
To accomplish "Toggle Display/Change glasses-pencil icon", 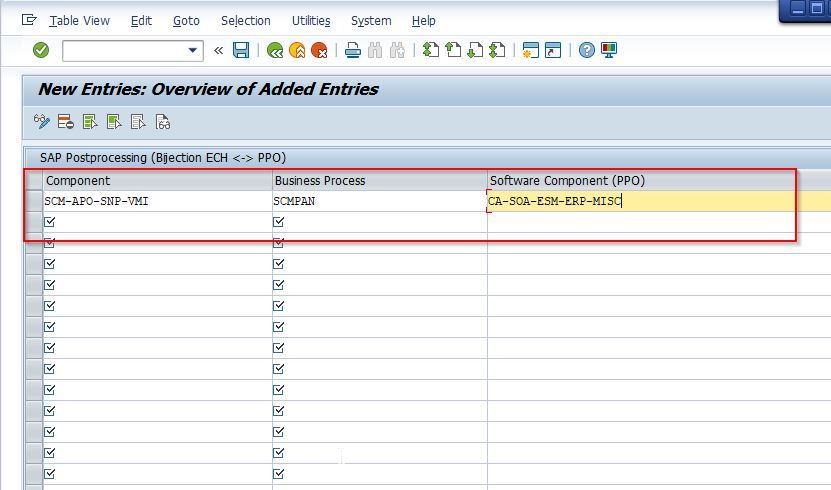I will [41, 122].
